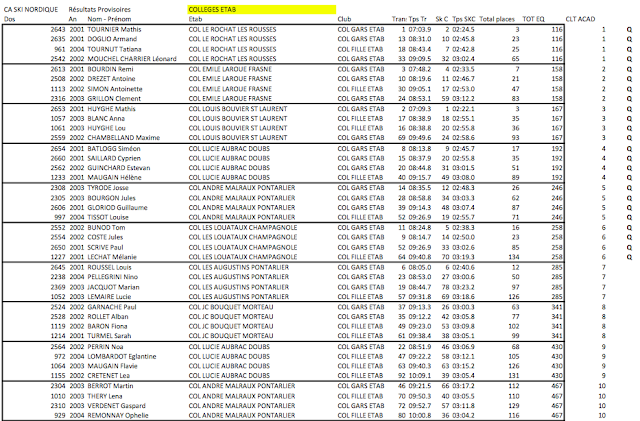Click the name COSTE Jules
The width and height of the screenshot is (640, 421).
coord(105,237)
